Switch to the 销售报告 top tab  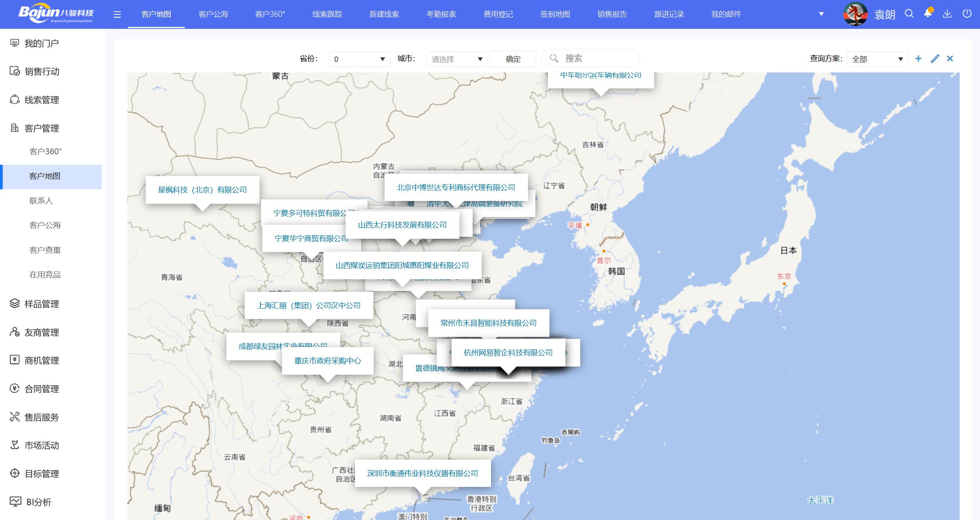(x=612, y=14)
